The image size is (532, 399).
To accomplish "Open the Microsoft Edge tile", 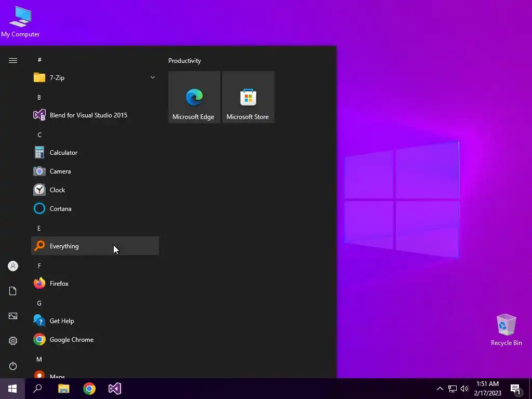I will coord(194,97).
